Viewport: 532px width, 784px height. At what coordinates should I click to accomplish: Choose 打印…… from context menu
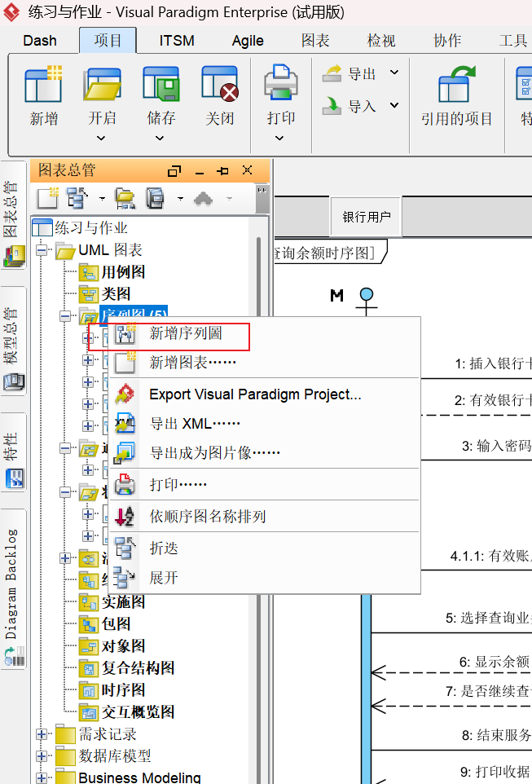point(264,484)
